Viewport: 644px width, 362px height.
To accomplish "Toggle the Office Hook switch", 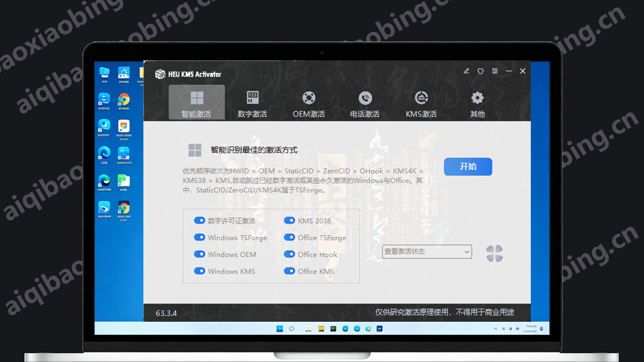I will click(x=289, y=254).
